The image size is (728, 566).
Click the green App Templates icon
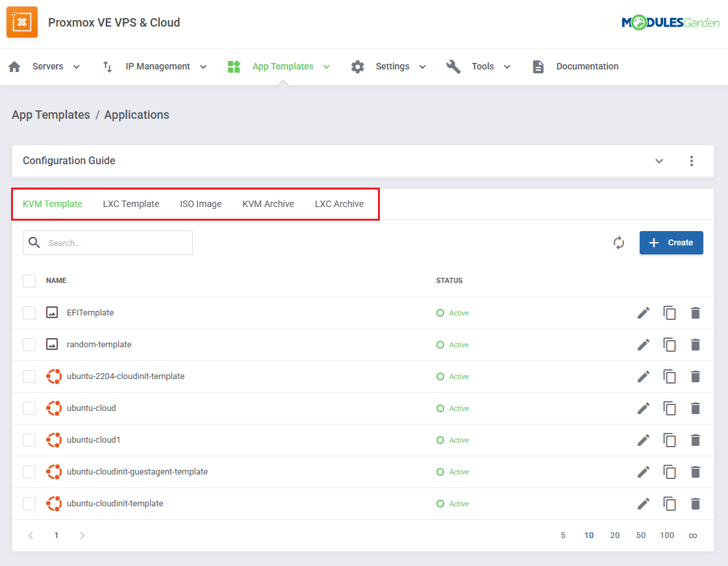tap(234, 67)
